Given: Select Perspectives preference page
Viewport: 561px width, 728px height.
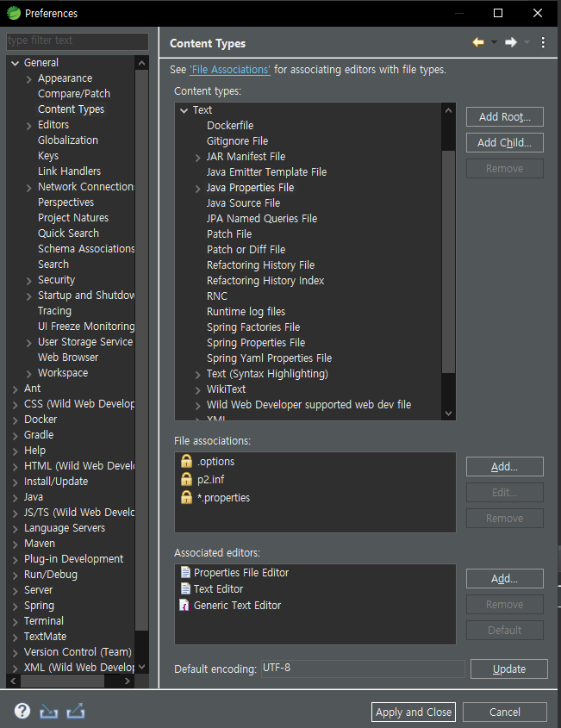Looking at the screenshot, I should point(66,202).
